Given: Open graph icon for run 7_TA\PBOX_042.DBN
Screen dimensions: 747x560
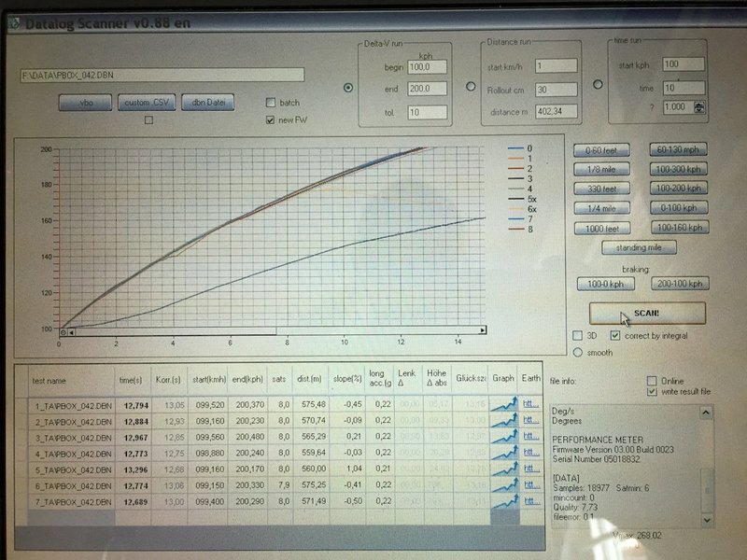Looking at the screenshot, I should point(504,502).
